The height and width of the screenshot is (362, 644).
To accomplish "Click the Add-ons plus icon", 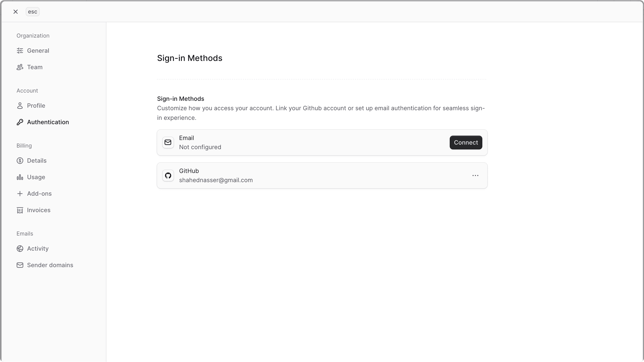I will 20,194.
